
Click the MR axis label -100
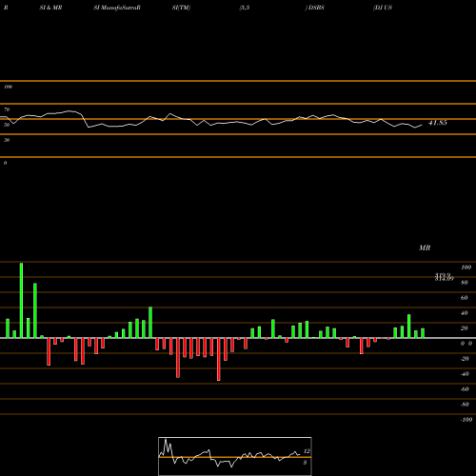click(466, 420)
